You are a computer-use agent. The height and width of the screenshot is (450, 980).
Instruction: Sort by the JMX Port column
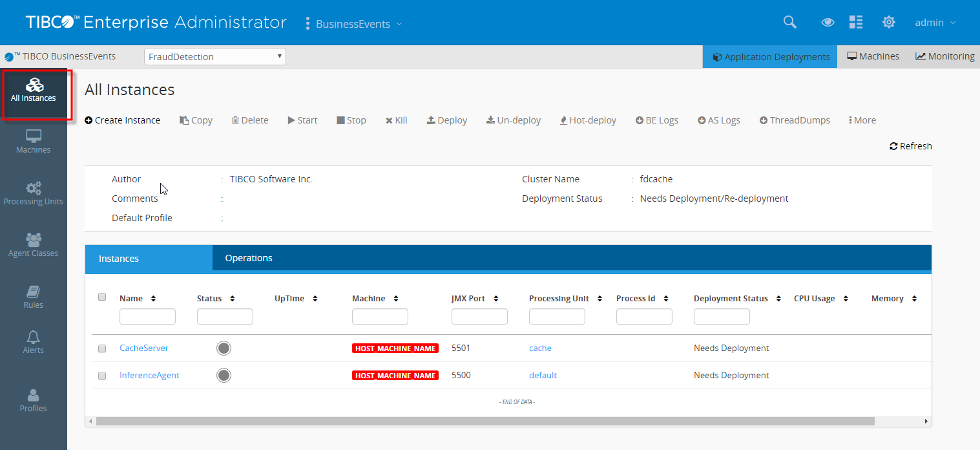(x=496, y=299)
